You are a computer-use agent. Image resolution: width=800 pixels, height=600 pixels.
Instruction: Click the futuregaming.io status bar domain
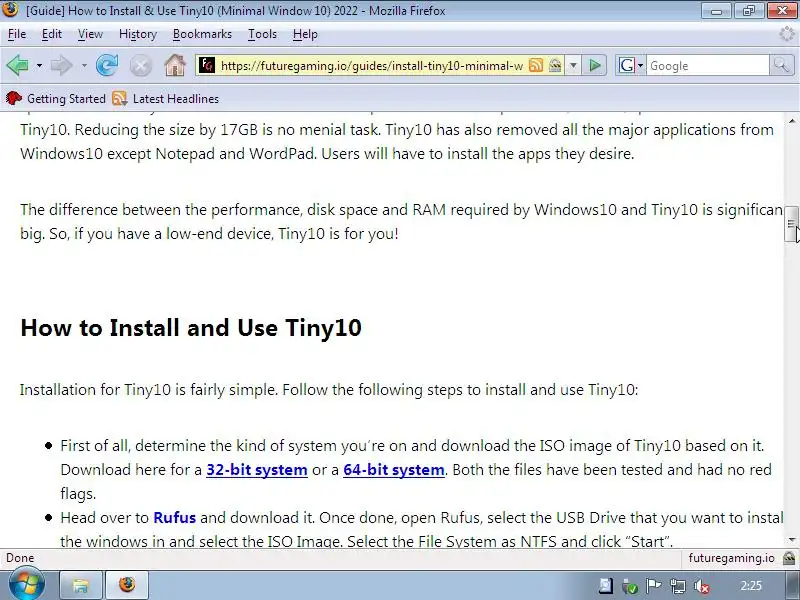tap(731, 558)
